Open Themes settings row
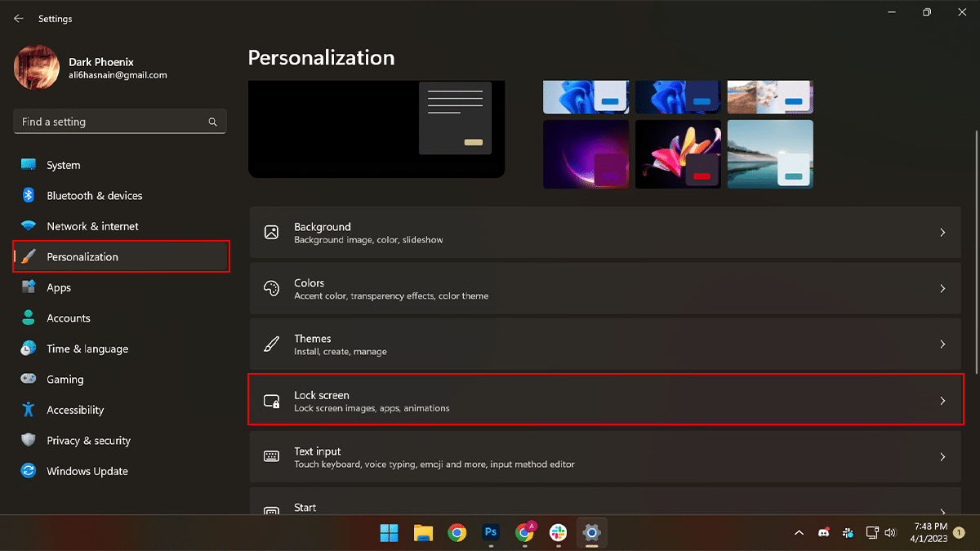 pos(604,344)
